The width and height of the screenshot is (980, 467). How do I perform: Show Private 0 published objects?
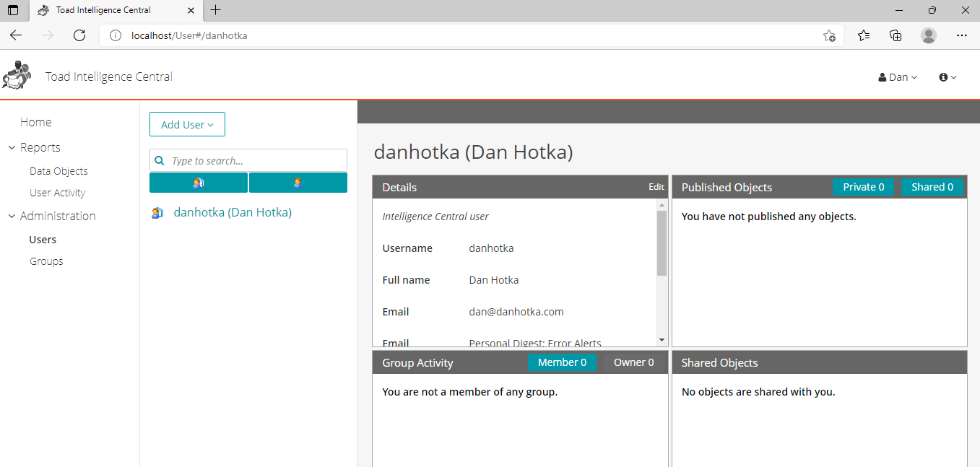pyautogui.click(x=864, y=187)
